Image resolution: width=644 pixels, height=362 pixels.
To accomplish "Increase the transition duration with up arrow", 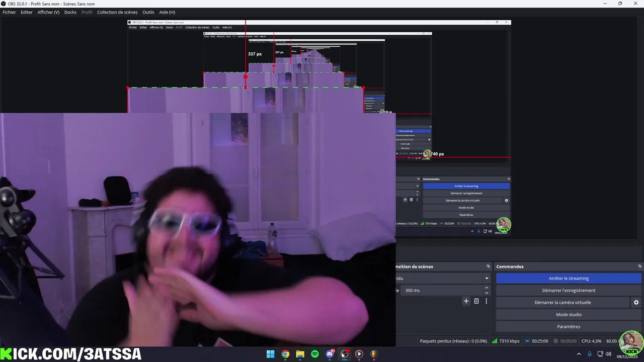I will (x=487, y=288).
